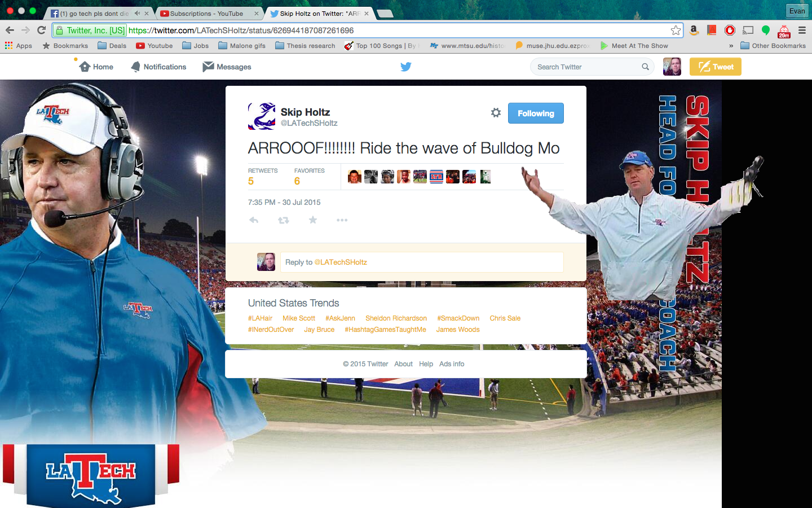Retweet the Skip Holtz tweet

pos(284,220)
